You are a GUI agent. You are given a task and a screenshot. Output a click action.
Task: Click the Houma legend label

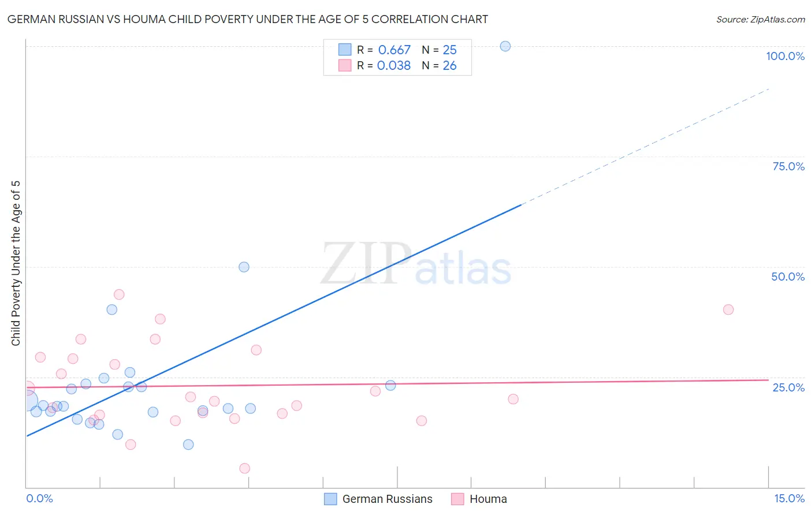(488, 499)
